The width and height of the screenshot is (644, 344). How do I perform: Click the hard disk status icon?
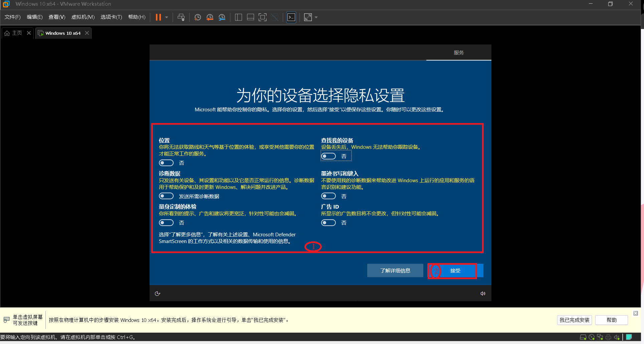[x=583, y=337]
